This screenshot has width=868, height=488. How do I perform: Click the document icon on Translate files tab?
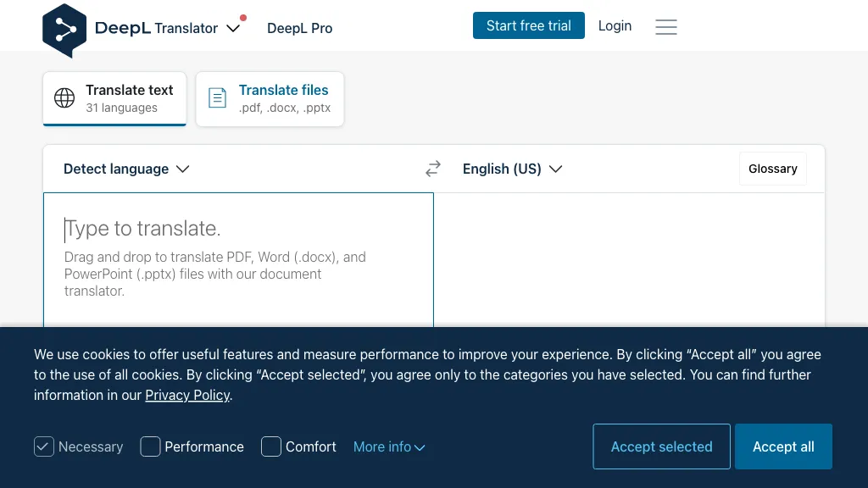pyautogui.click(x=218, y=98)
